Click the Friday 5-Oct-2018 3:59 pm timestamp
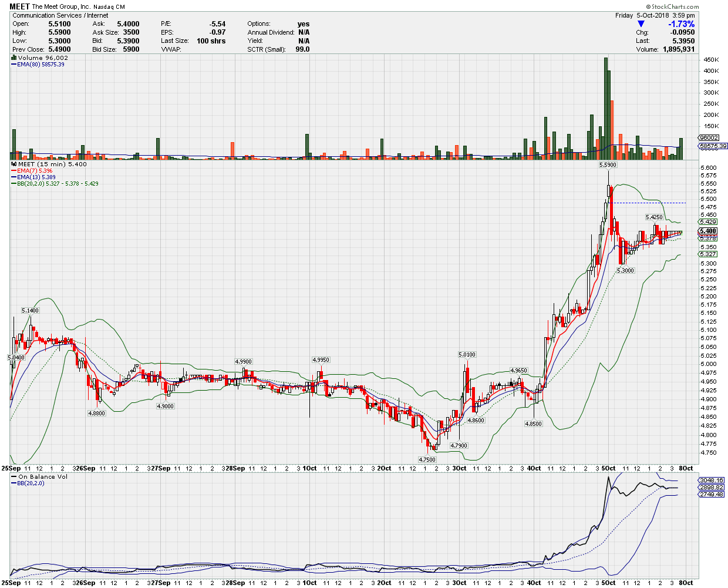Viewport: 728px width, 588px height. (655, 15)
